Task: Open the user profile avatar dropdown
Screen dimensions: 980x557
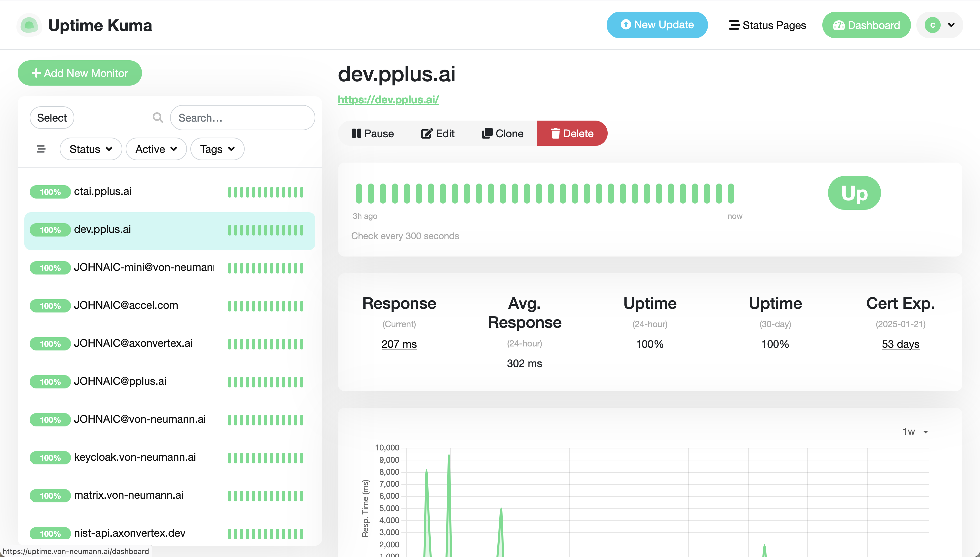Action: [x=939, y=25]
